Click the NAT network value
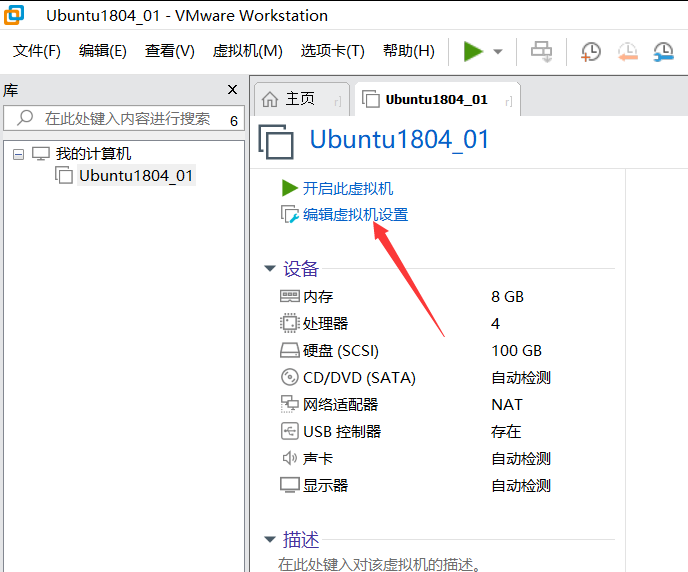This screenshot has height=572, width=688. pyautogui.click(x=507, y=404)
